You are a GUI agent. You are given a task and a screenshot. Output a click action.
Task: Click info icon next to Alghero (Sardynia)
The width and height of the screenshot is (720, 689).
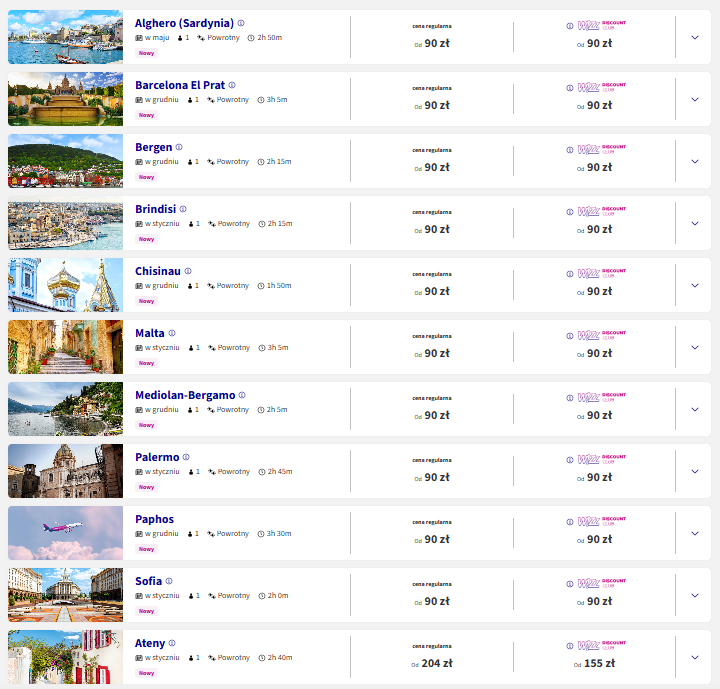(x=241, y=23)
